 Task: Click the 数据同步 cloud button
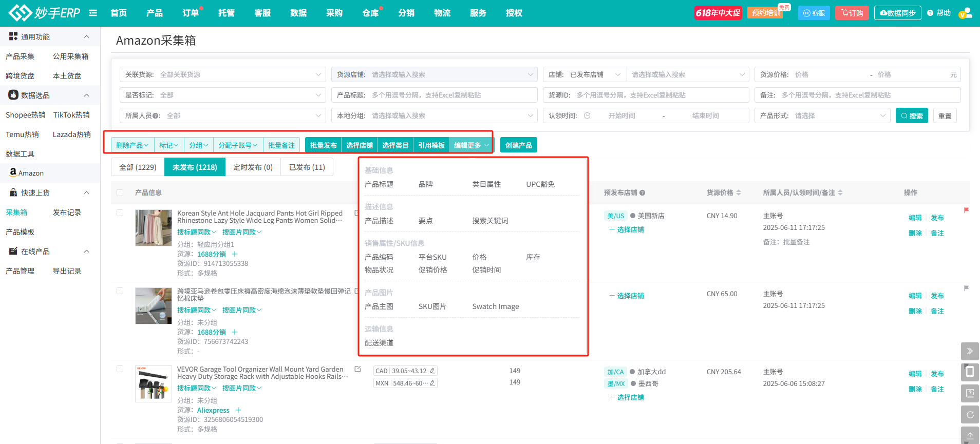click(x=897, y=13)
